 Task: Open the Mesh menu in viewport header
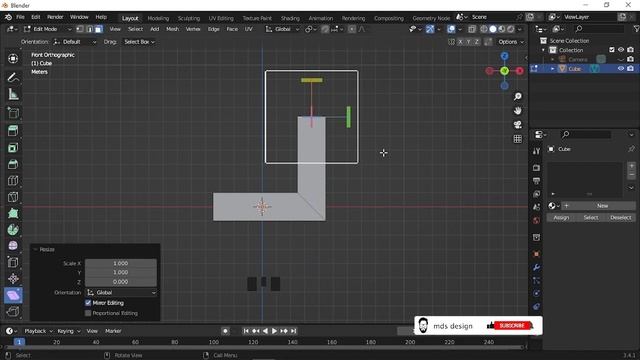coord(172,29)
